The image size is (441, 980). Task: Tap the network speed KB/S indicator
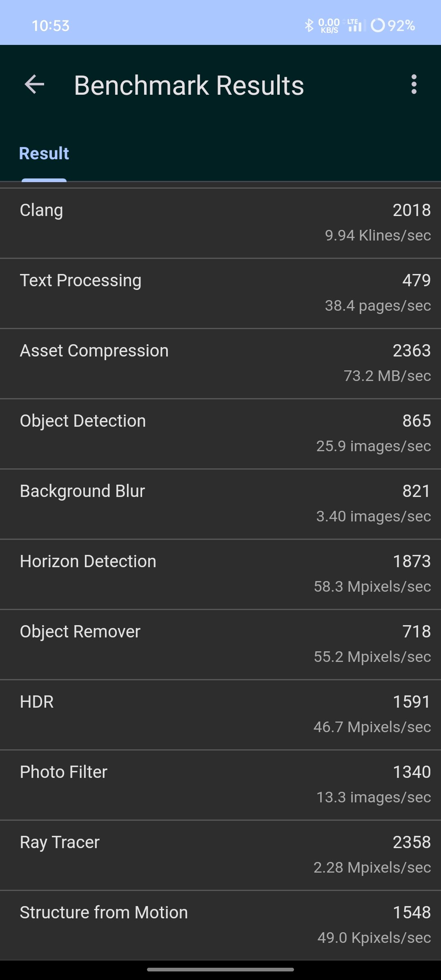point(329,25)
